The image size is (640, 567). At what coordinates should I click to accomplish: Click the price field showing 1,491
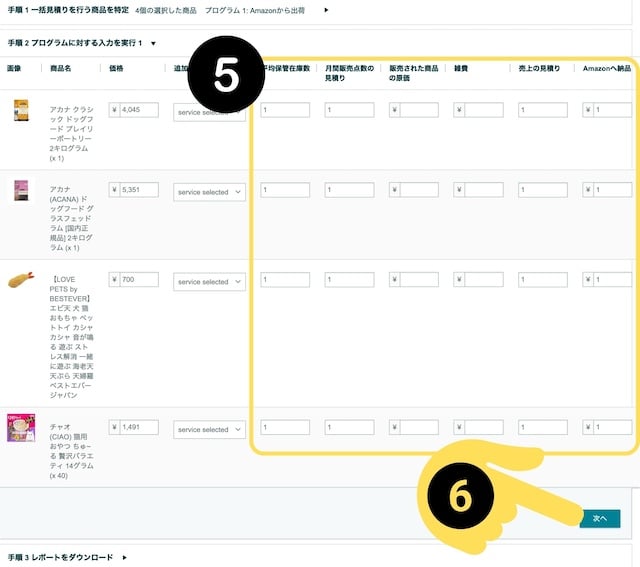click(x=138, y=427)
